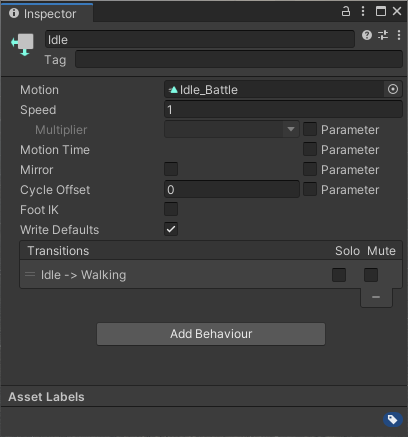Close the Inspector window
408x437 pixels.
click(397, 11)
